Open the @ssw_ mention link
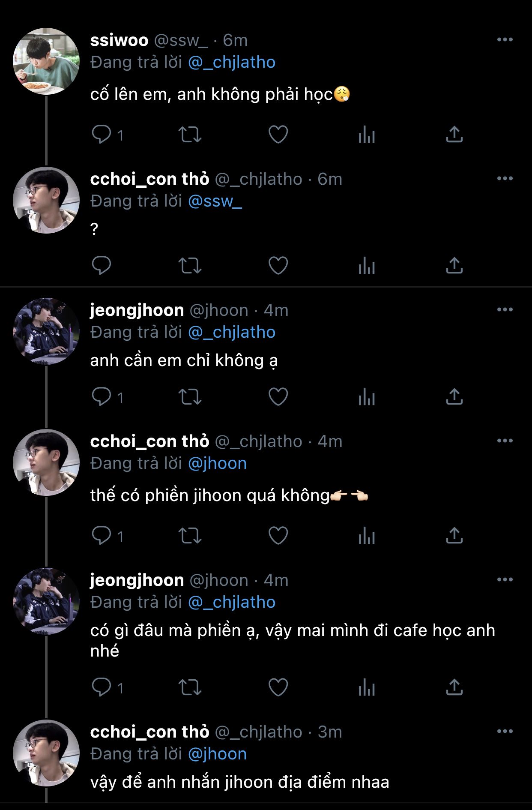This screenshot has width=532, height=810. 215,201
